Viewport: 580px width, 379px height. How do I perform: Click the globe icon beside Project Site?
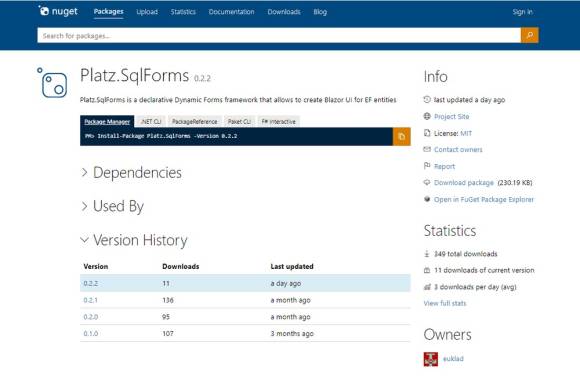(x=427, y=116)
